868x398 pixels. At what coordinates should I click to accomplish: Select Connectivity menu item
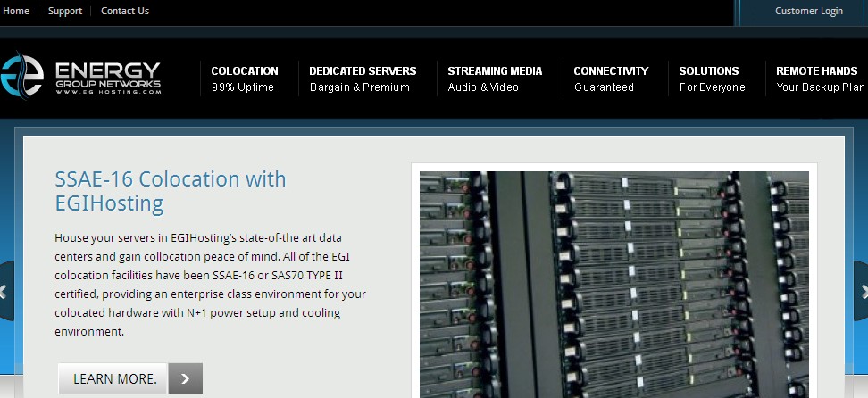click(x=611, y=79)
